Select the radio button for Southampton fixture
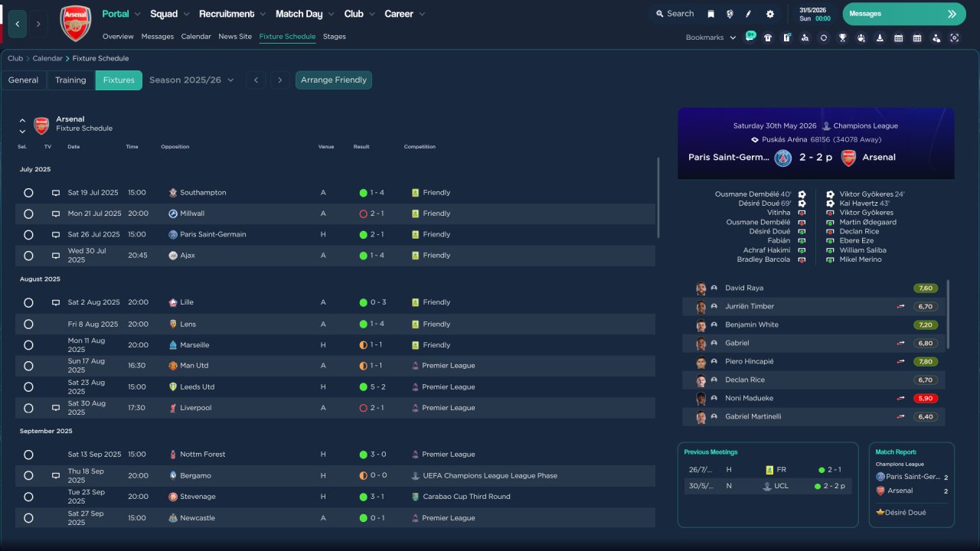 [x=28, y=193]
